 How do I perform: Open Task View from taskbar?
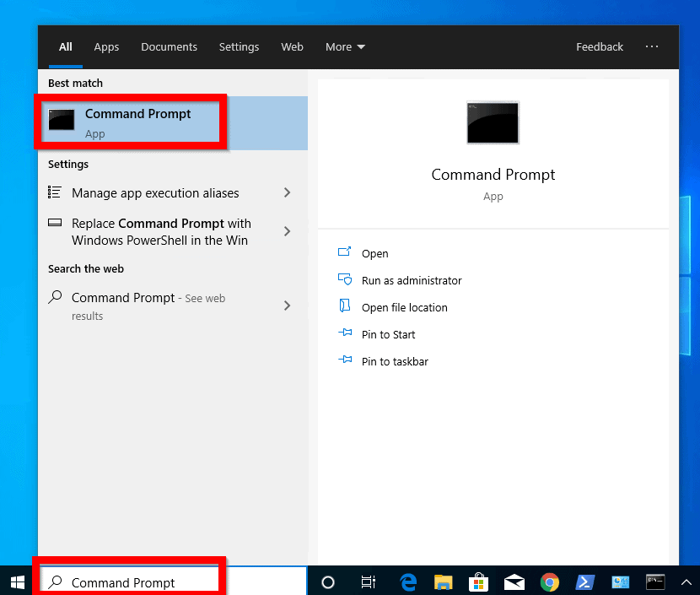click(x=368, y=582)
